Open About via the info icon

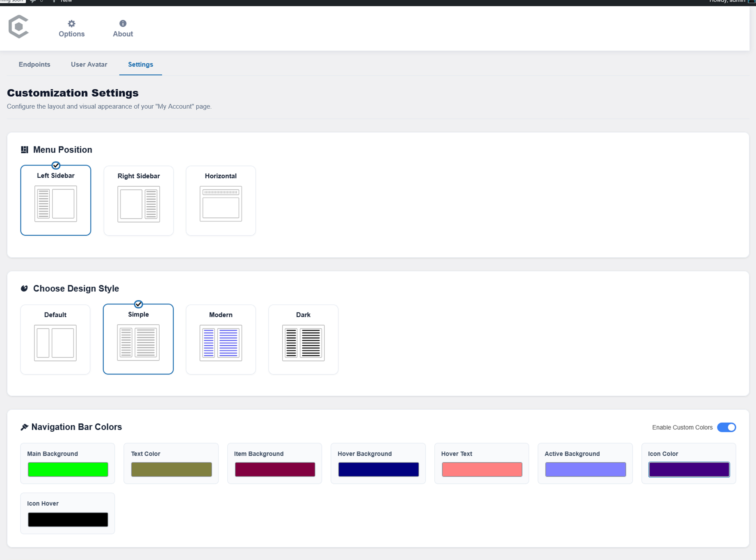tap(123, 23)
